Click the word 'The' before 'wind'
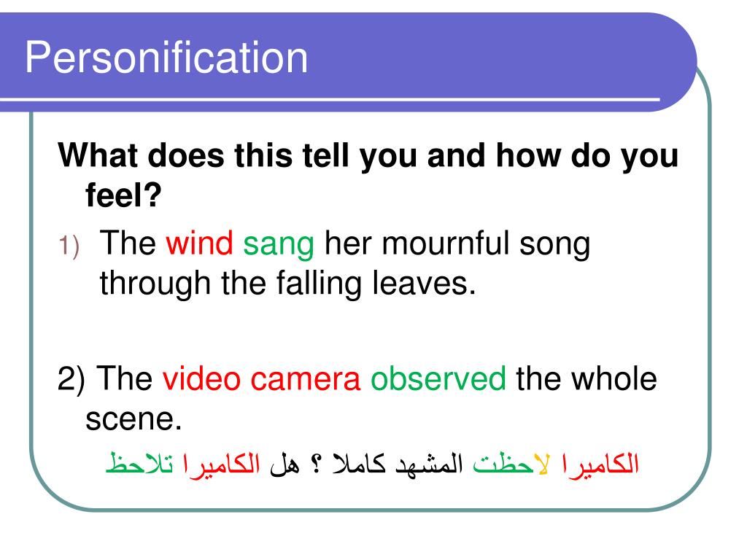This screenshot has width=747, height=560. [128, 243]
